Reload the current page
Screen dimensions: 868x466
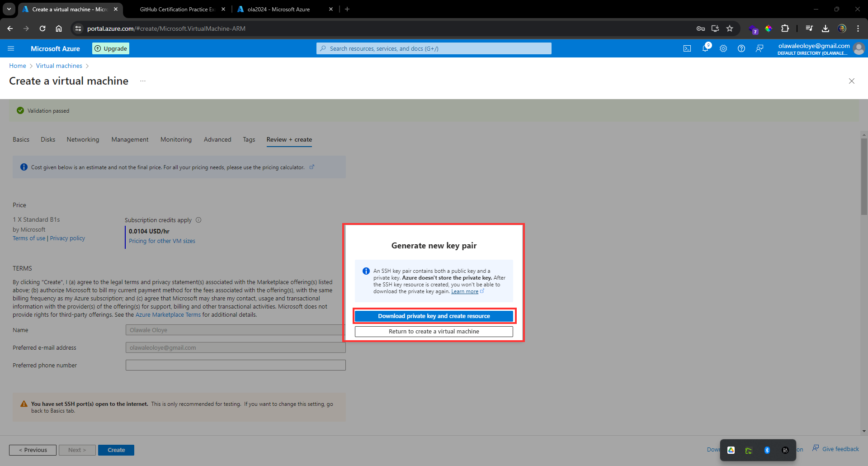(x=42, y=29)
